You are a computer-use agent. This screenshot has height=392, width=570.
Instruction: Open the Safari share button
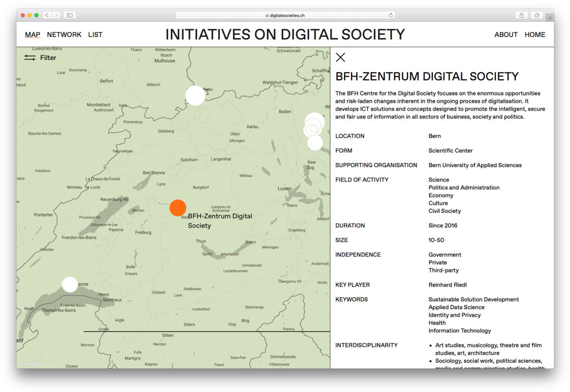coord(522,15)
